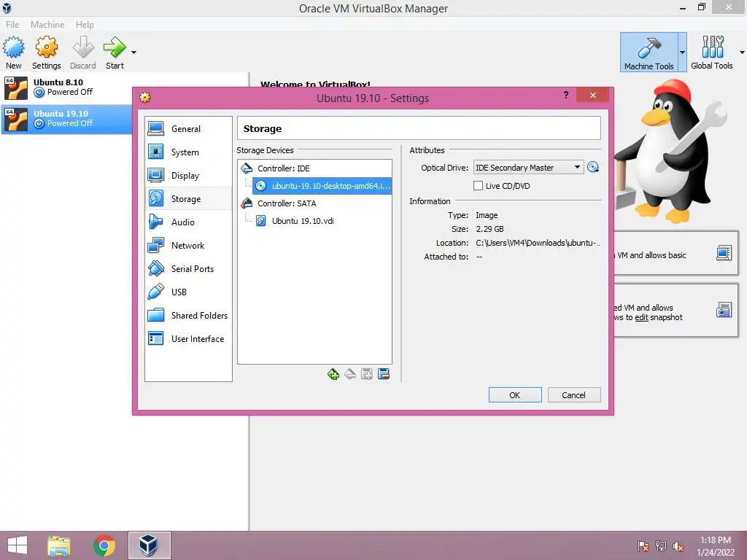Expand the Global Tools dropdown arrow
Image resolution: width=747 pixels, height=560 pixels.
point(742,52)
